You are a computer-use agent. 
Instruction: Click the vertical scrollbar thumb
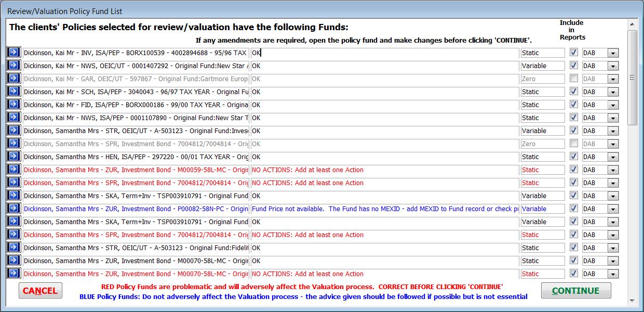(x=632, y=77)
